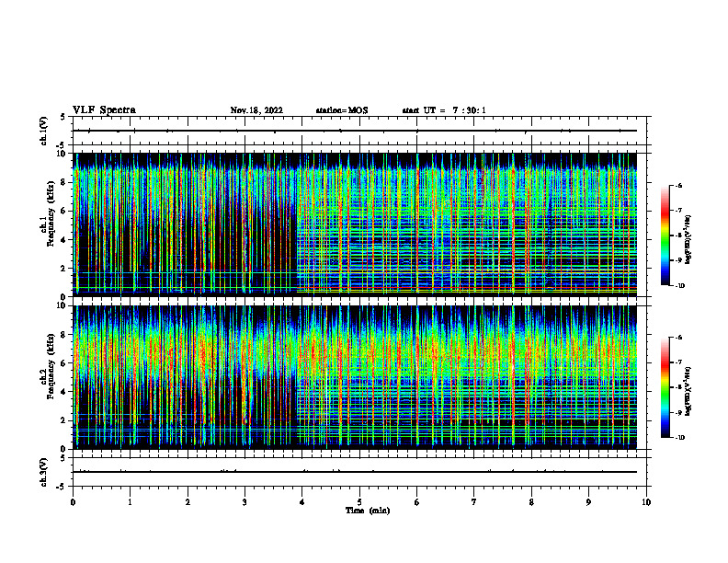Click the "Time (min)" axis label
This screenshot has width=728, height=563.
point(368,511)
